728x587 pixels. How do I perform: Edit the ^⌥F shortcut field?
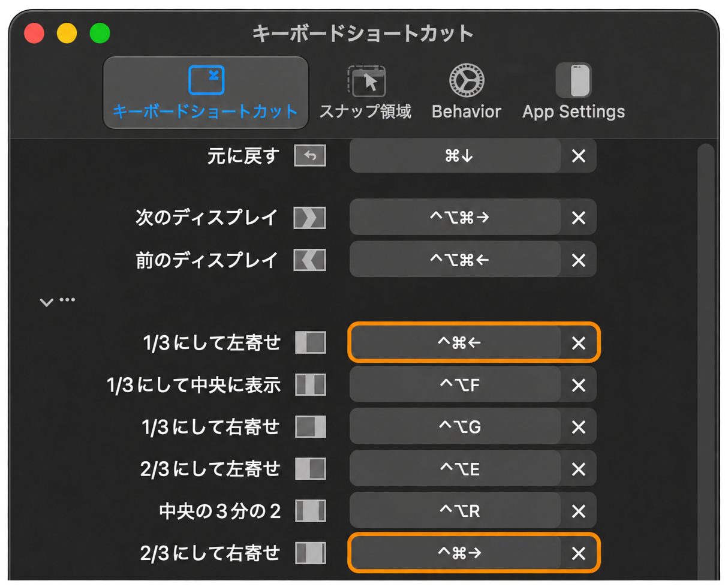coord(456,385)
